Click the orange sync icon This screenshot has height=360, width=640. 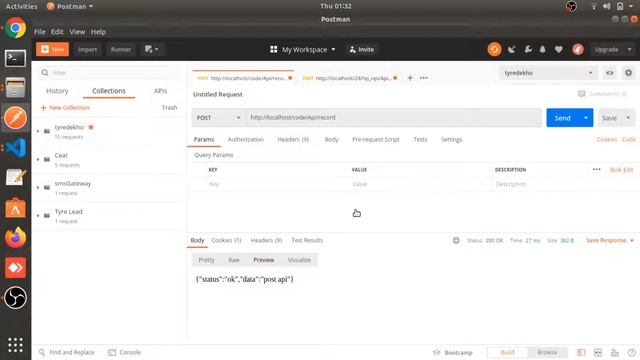click(494, 49)
